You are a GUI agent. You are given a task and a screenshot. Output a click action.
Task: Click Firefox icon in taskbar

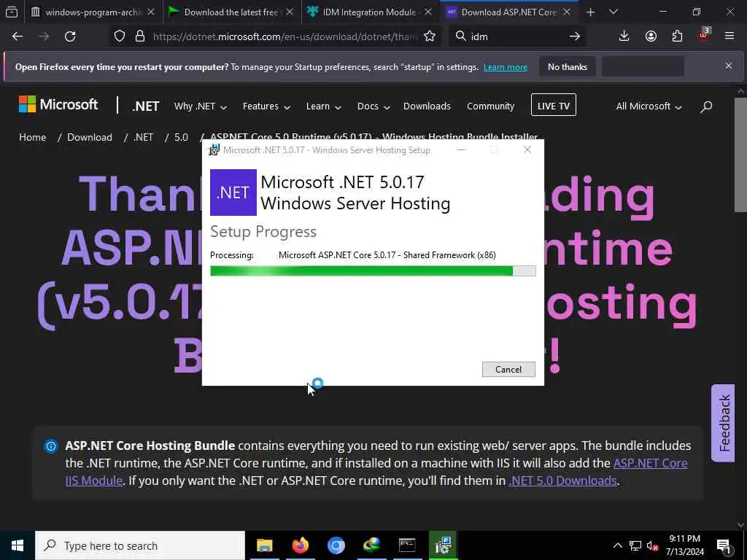[300, 545]
